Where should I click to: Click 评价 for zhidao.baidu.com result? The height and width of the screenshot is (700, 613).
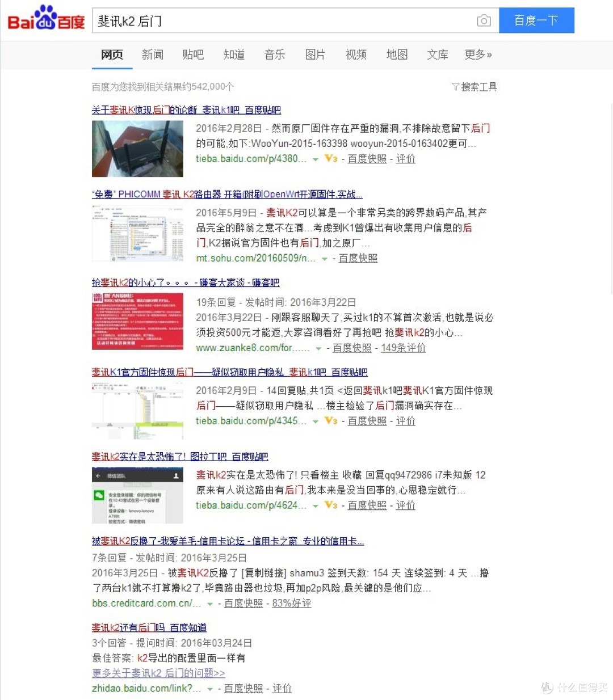click(282, 689)
